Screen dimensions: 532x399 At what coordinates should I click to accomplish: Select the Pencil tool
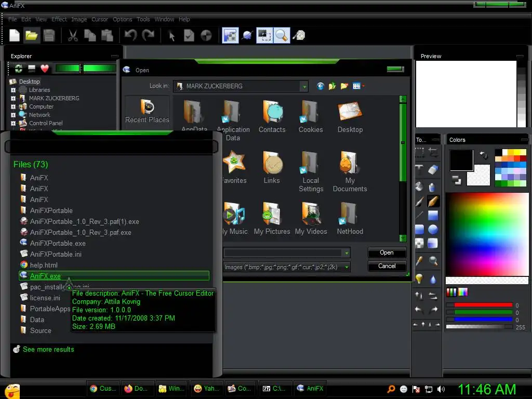pos(433,202)
